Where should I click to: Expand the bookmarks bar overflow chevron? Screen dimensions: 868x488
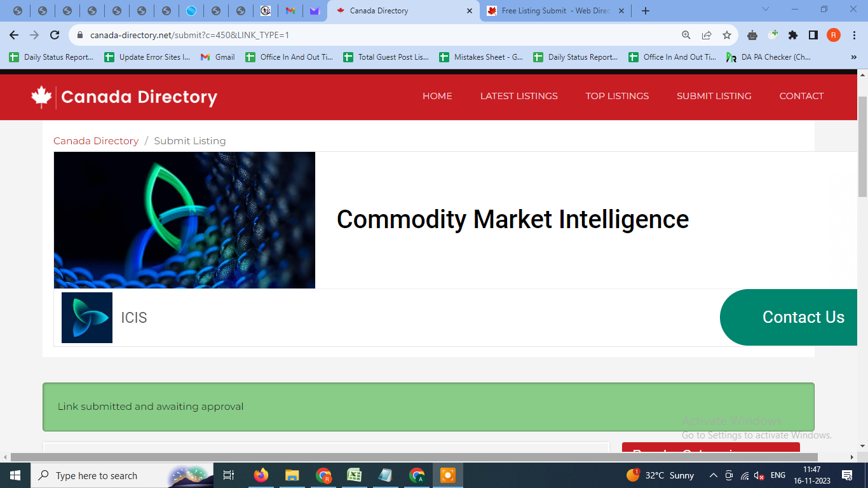point(853,57)
